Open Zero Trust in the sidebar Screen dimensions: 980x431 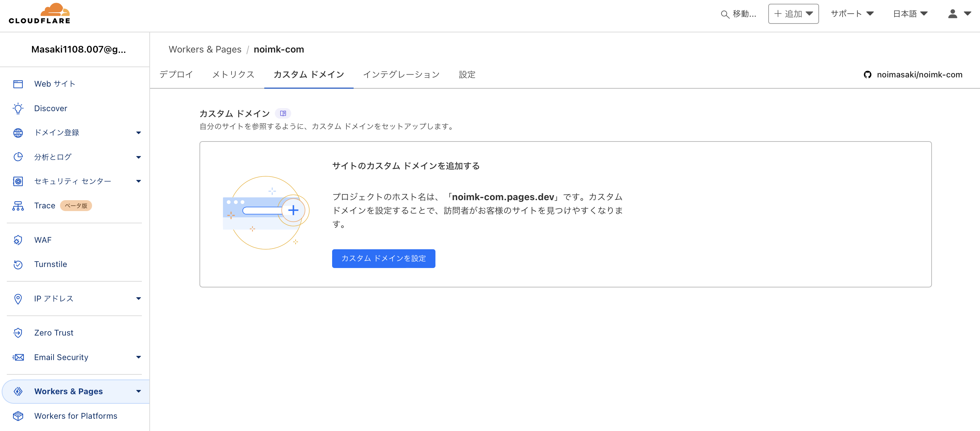[x=54, y=332]
